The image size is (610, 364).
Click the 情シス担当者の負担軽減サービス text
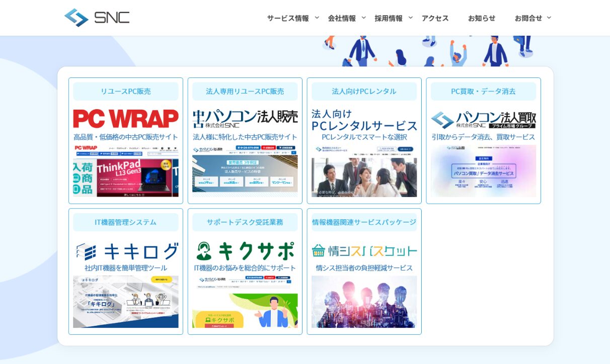point(364,268)
